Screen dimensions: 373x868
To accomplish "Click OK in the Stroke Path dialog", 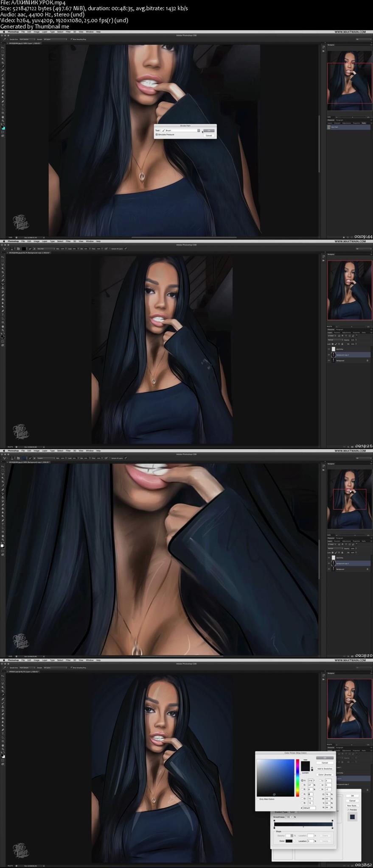I will pos(208,130).
